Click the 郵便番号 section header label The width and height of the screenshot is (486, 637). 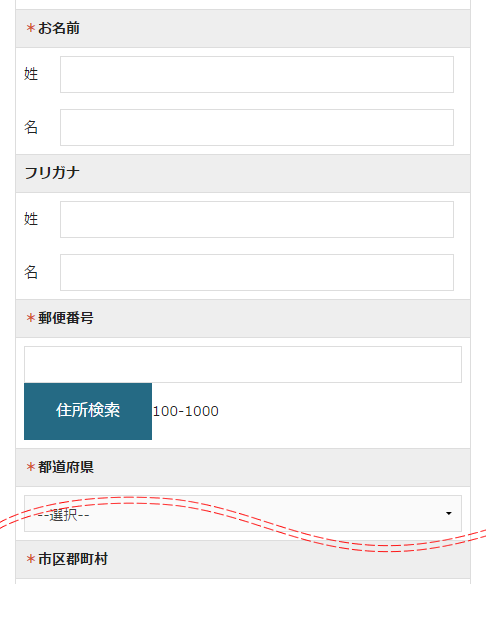click(66, 318)
